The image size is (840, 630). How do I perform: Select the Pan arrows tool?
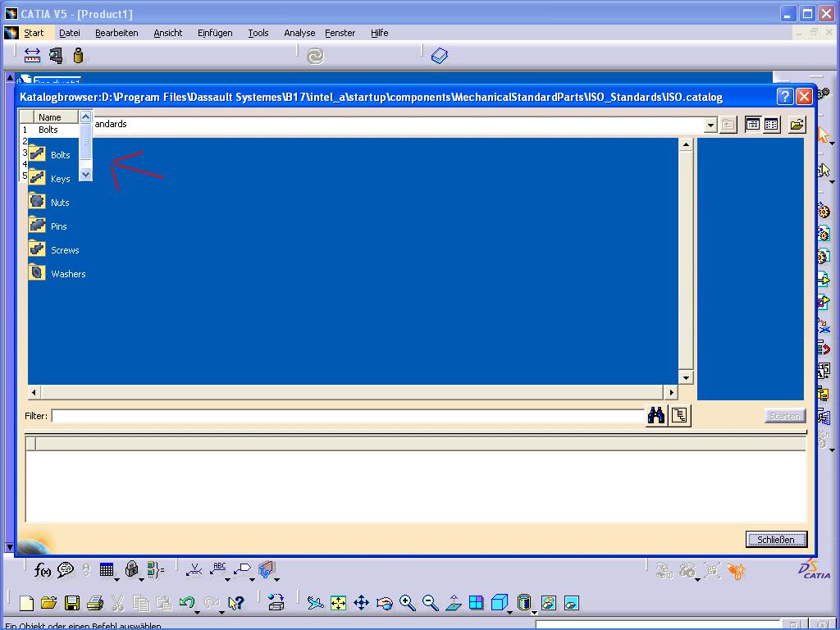(362, 603)
